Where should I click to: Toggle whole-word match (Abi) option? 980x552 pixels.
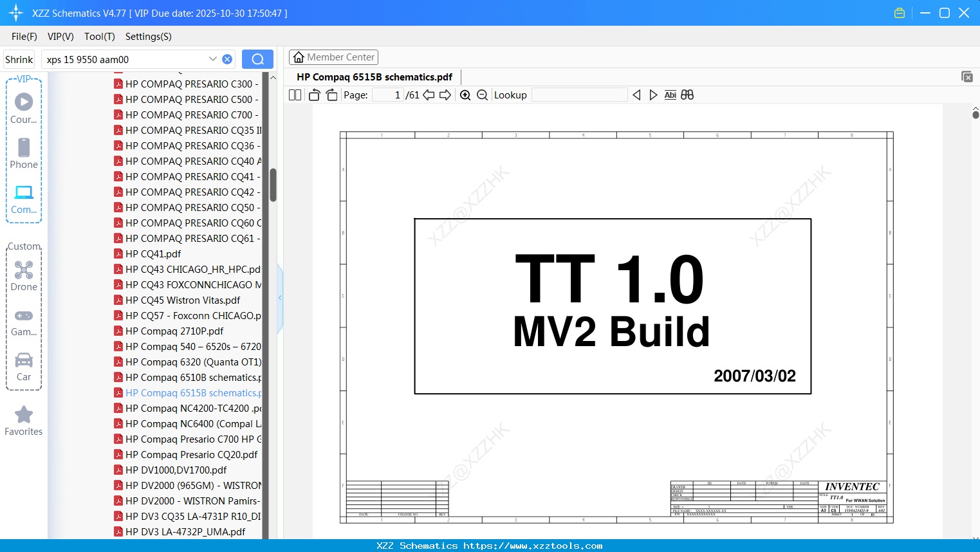pos(670,95)
